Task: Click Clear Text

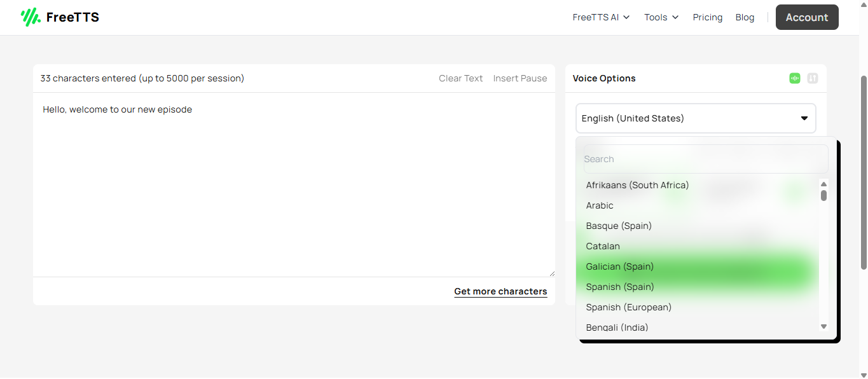Action: tap(460, 78)
